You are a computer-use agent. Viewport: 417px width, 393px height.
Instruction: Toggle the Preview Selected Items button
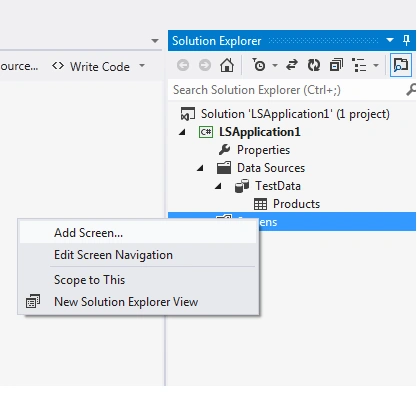(400, 65)
